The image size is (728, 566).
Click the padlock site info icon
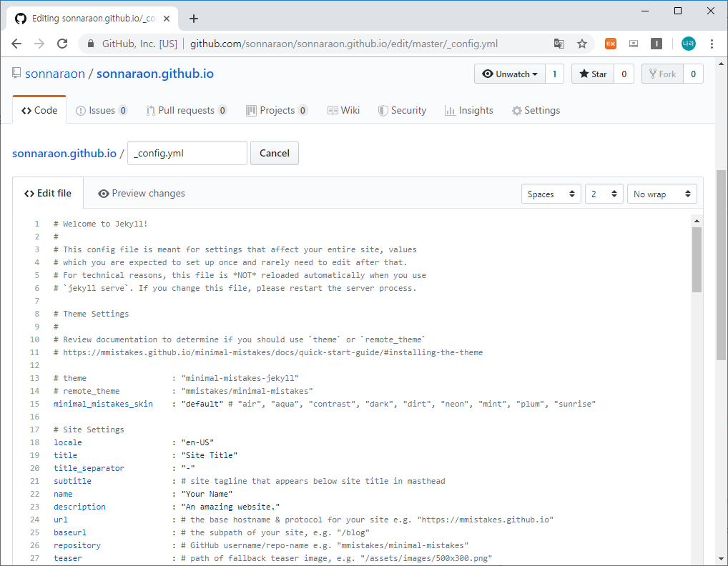click(x=91, y=44)
